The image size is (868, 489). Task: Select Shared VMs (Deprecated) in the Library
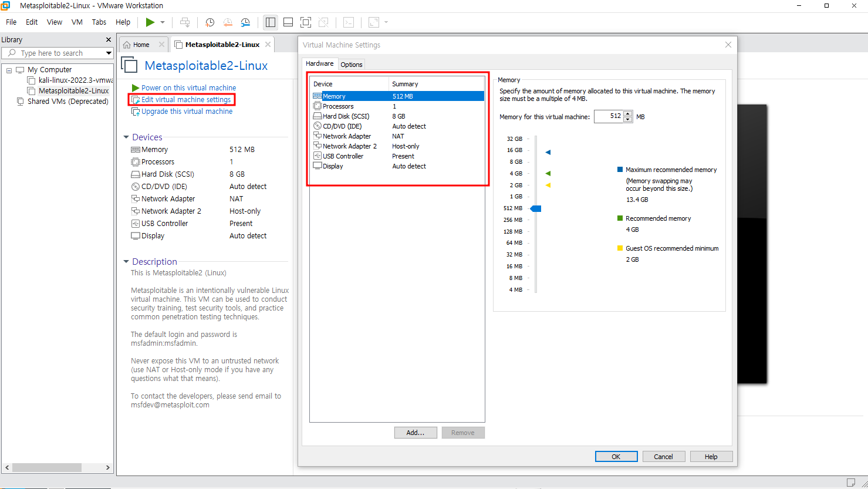coord(62,101)
